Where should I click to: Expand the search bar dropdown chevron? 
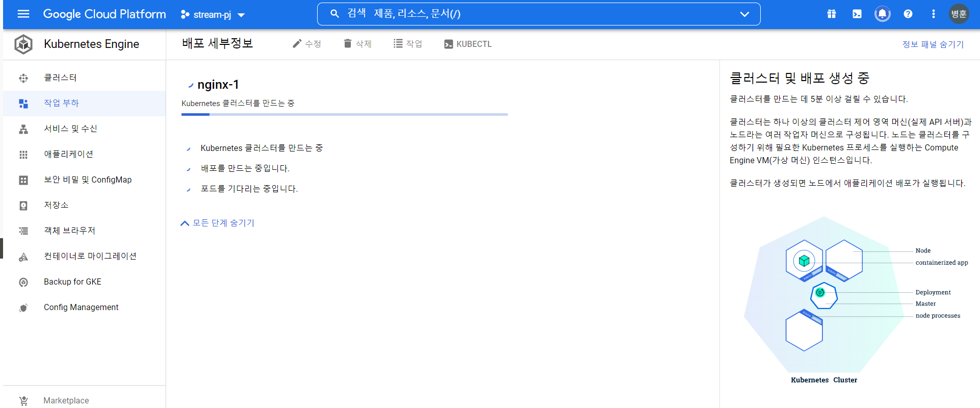click(744, 14)
